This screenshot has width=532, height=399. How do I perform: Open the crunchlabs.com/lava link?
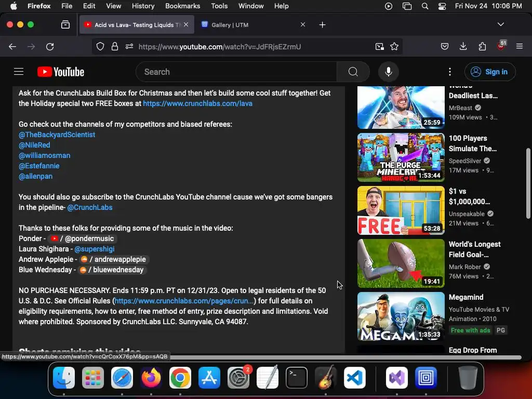(x=197, y=103)
